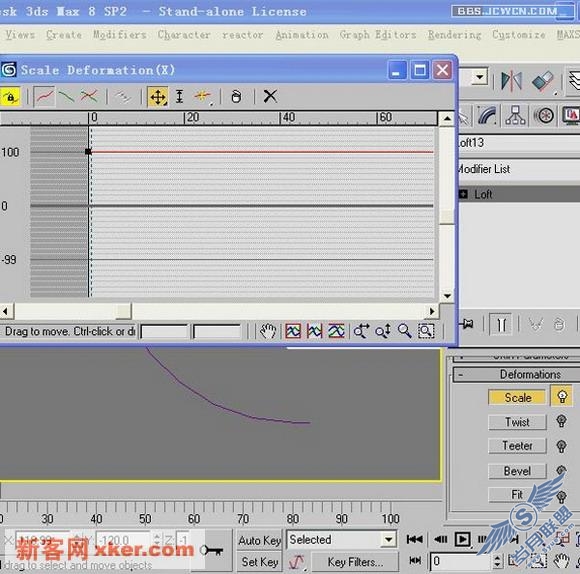Open the Modifiers menu

tap(119, 35)
